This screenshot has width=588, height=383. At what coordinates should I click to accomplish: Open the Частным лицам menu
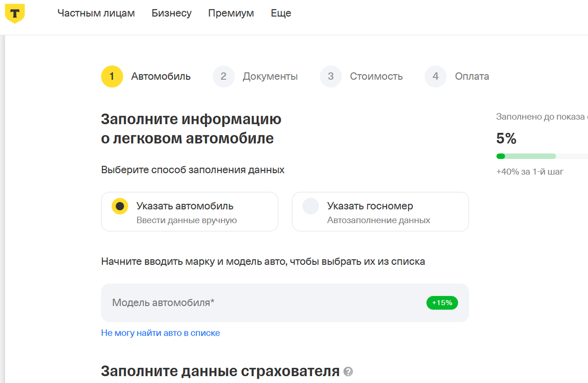[x=96, y=13]
